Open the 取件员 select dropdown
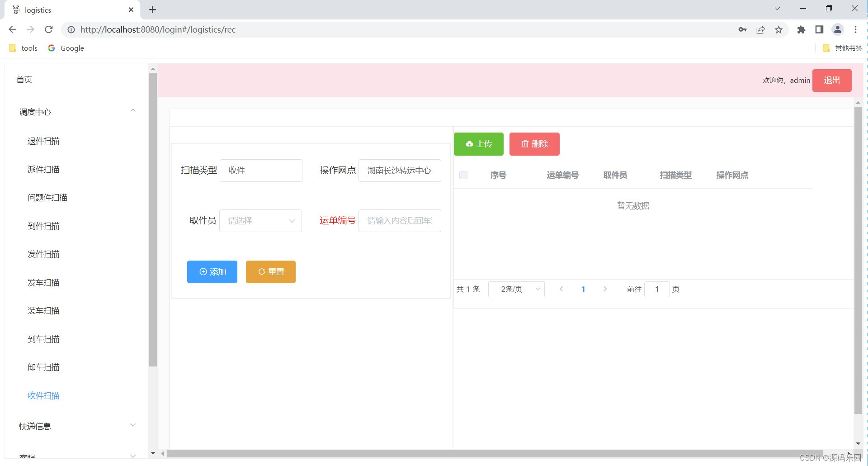868x466 pixels. point(260,221)
